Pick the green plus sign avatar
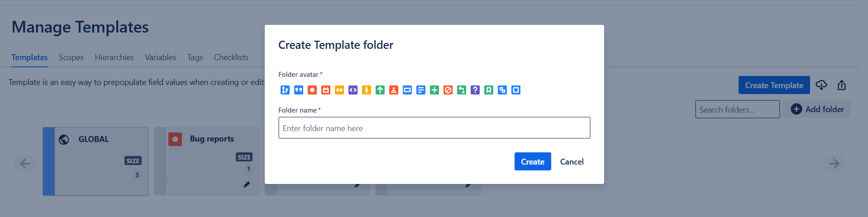Screen dimensions: 868x217 pos(434,90)
